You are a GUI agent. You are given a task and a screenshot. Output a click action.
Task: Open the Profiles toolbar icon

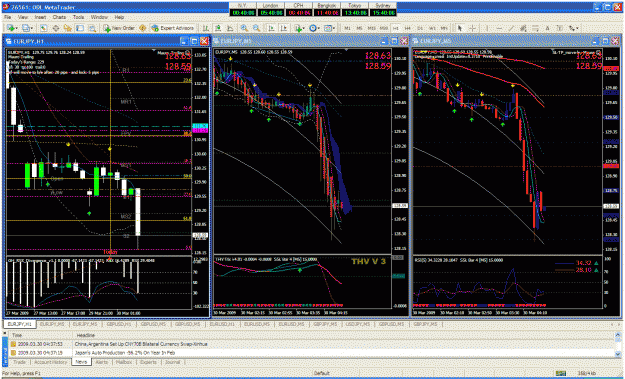click(x=26, y=28)
